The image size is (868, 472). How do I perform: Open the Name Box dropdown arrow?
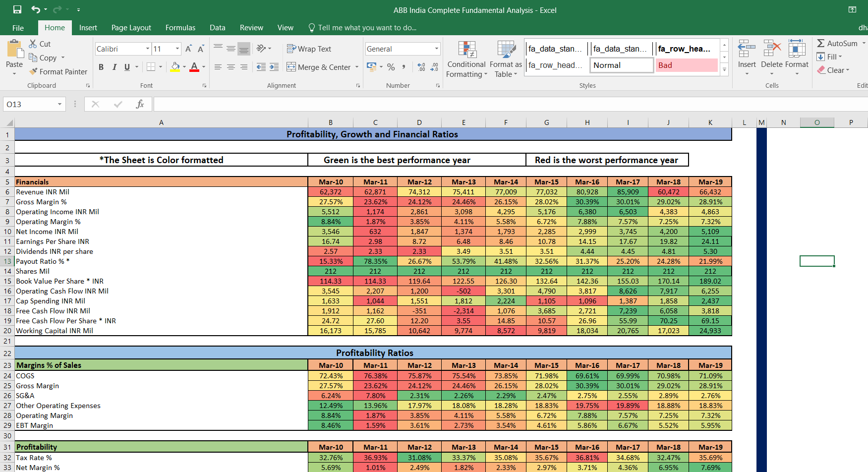point(59,104)
